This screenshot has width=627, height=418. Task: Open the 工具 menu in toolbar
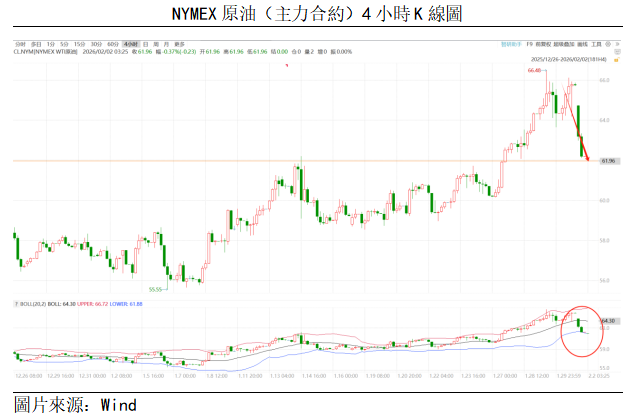[x=597, y=44]
